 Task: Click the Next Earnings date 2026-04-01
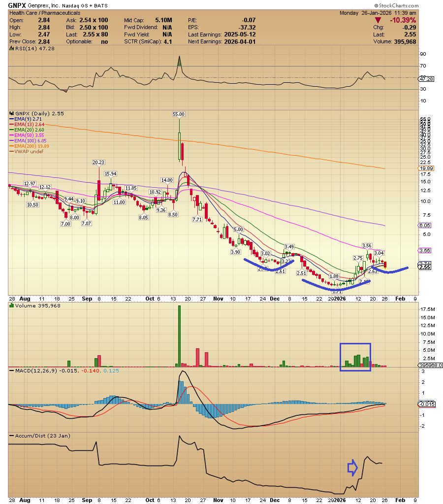[x=240, y=42]
